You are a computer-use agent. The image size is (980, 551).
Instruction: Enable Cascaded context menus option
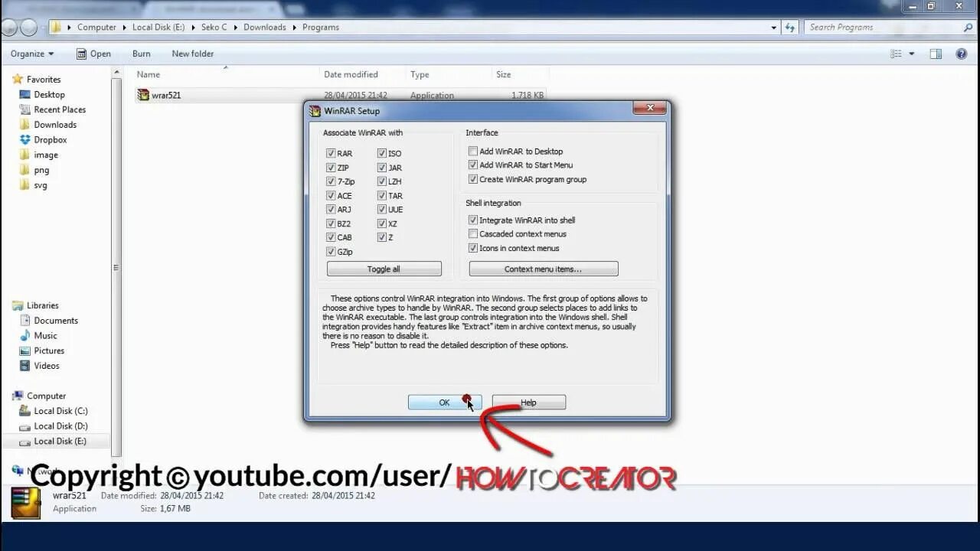[x=473, y=234]
